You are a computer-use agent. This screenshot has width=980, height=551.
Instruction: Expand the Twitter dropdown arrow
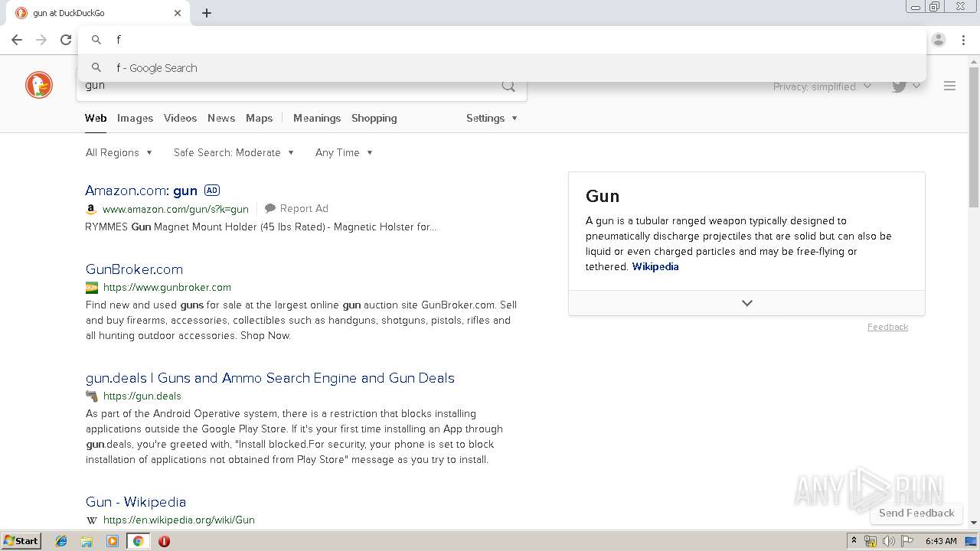(x=916, y=86)
